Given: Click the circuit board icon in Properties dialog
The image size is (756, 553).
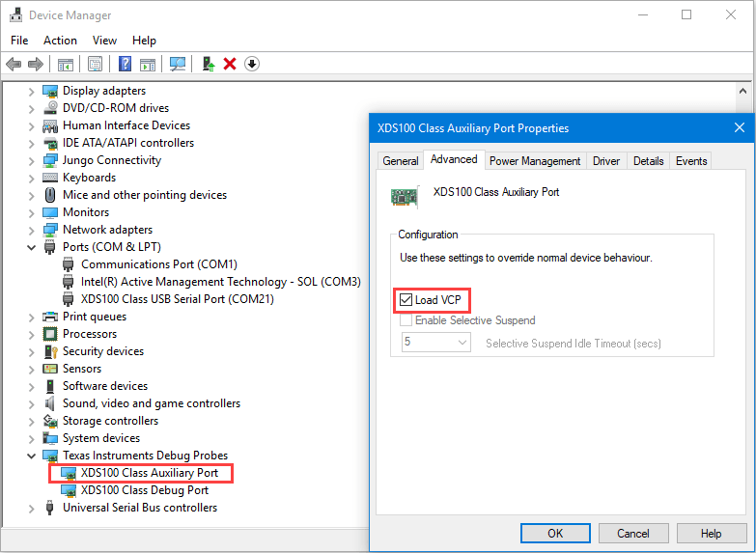Looking at the screenshot, I should [404, 197].
